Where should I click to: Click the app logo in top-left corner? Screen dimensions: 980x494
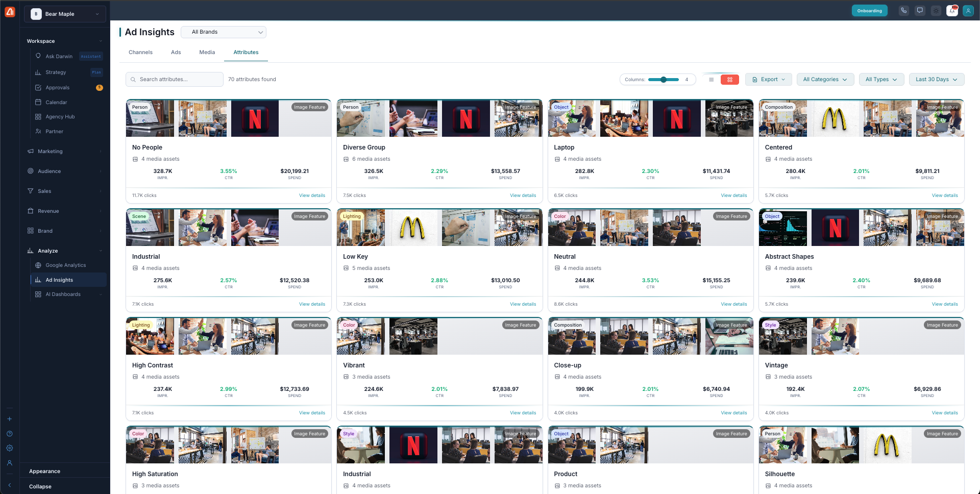[x=10, y=12]
